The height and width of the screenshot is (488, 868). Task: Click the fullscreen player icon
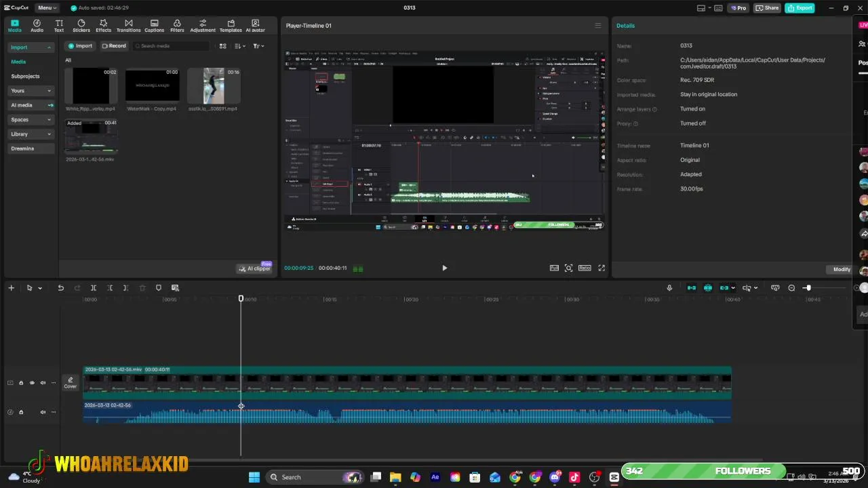(x=601, y=268)
